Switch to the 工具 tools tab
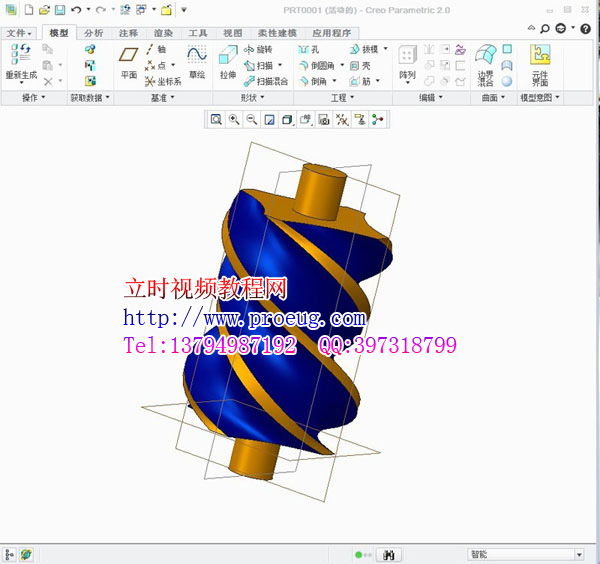Viewport: 600px width, 564px height. click(x=198, y=33)
